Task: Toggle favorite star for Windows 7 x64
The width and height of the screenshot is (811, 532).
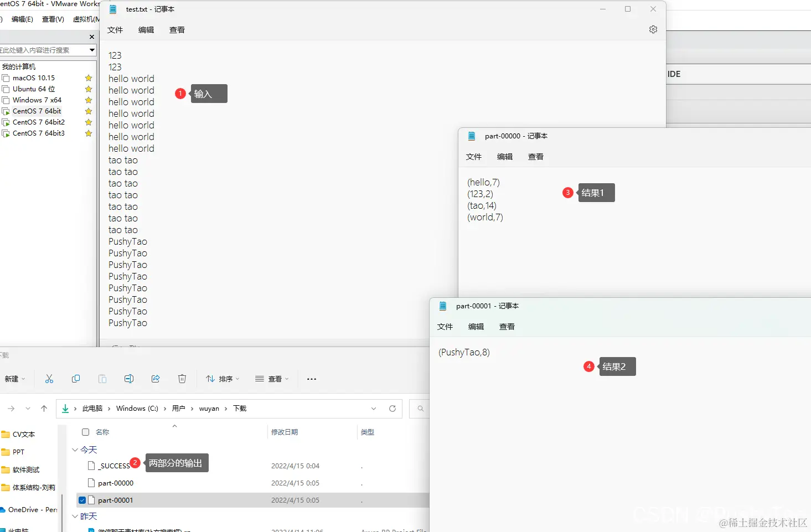Action: point(89,100)
